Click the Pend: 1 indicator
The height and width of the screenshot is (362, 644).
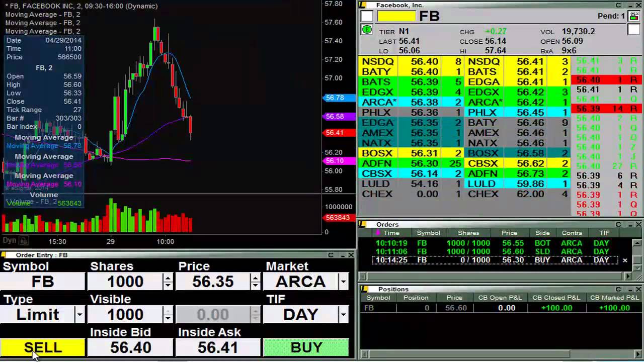611,16
